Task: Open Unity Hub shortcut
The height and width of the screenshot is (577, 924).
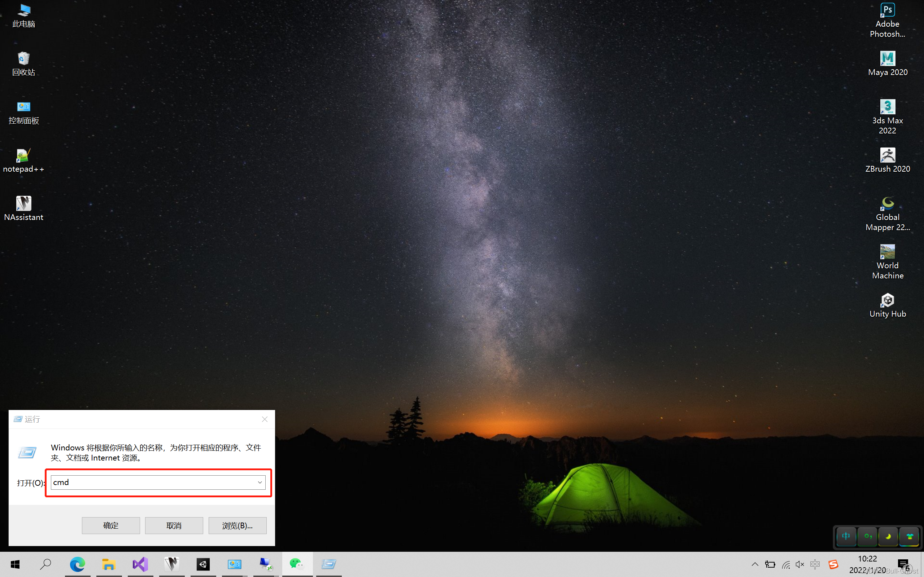Action: 887,305
